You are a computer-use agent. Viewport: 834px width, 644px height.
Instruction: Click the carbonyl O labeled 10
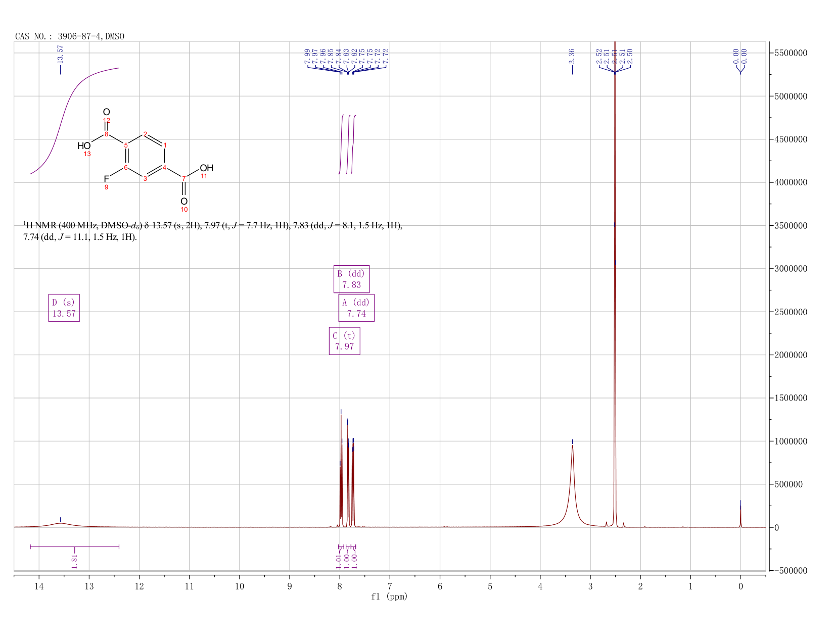click(184, 201)
